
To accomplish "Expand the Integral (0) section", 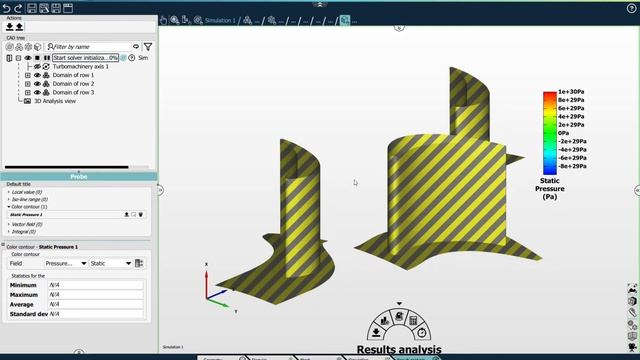I will [9, 231].
